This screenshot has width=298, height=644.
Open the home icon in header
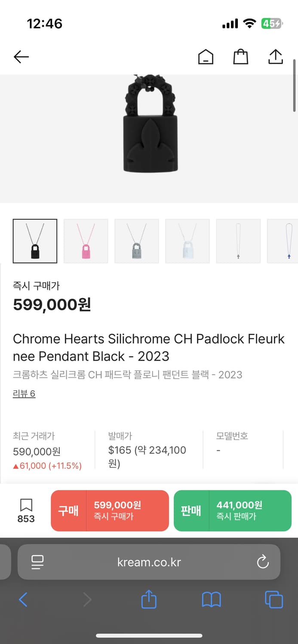tap(206, 57)
